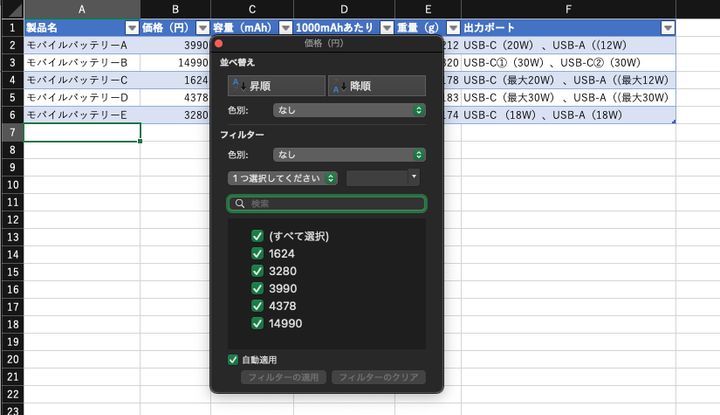720x415 pixels.
Task: Open the 1つ選択してください condition dropdown
Action: pos(283,178)
